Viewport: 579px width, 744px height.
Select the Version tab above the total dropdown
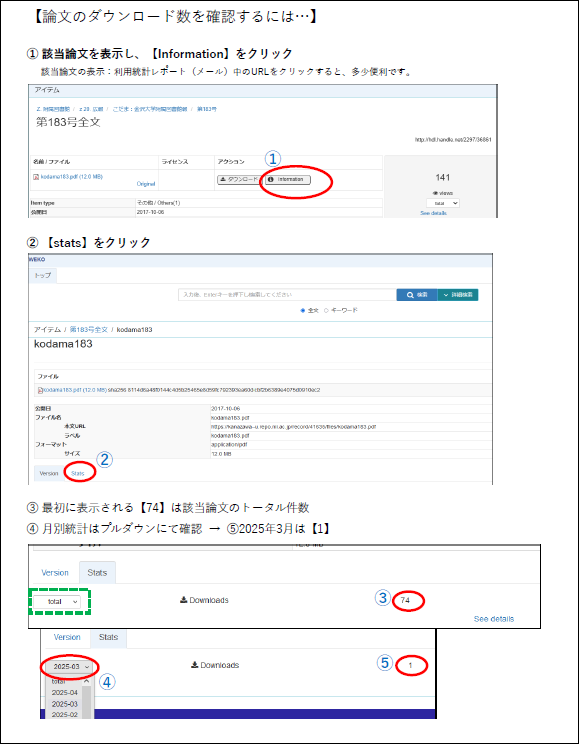pyautogui.click(x=55, y=573)
